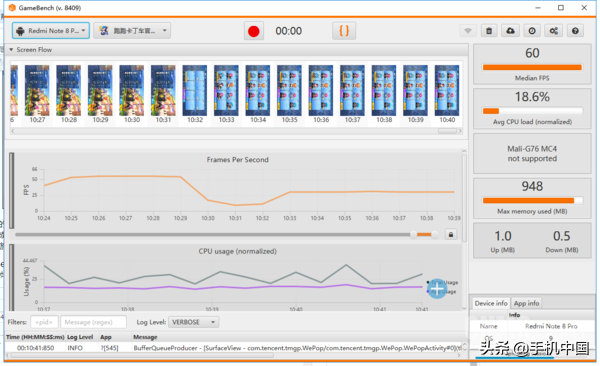Open the Redmi Note 8 P... device dropdown

51,31
